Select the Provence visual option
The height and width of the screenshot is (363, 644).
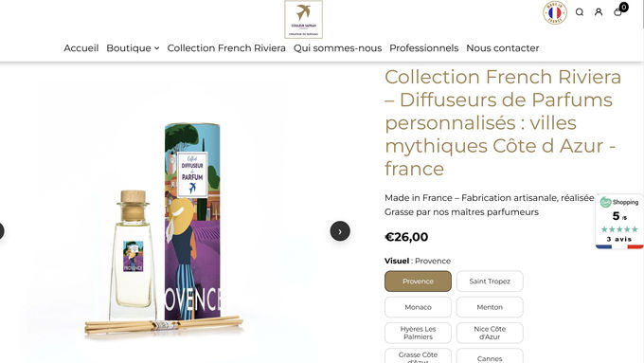tap(418, 281)
